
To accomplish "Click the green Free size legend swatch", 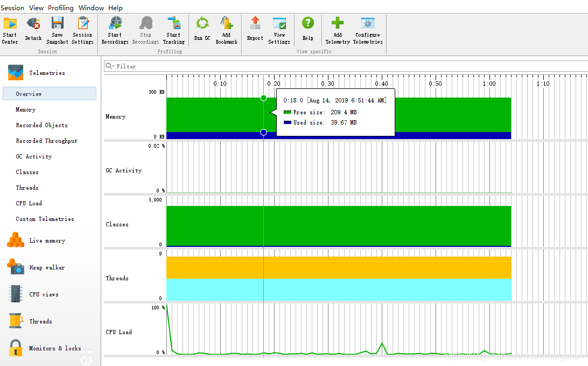I will 288,112.
